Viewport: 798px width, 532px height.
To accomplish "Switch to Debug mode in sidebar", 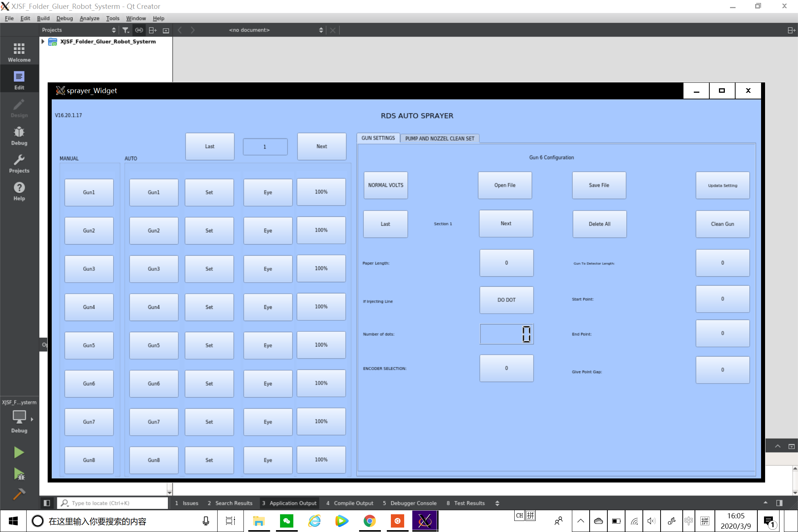I will 19,136.
